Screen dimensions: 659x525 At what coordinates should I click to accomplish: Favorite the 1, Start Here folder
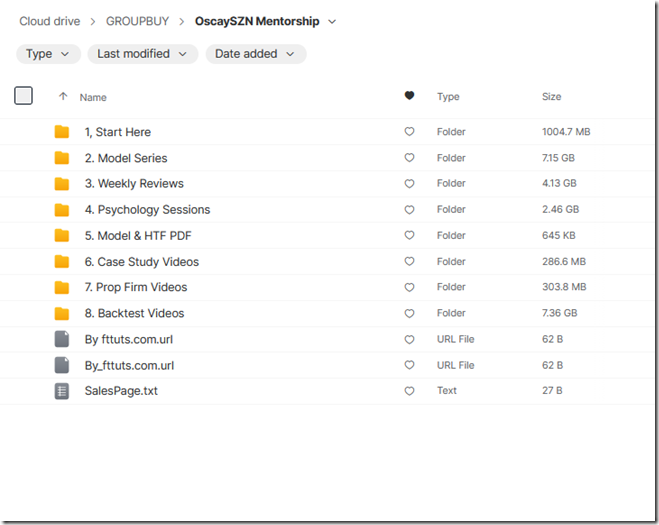[409, 132]
